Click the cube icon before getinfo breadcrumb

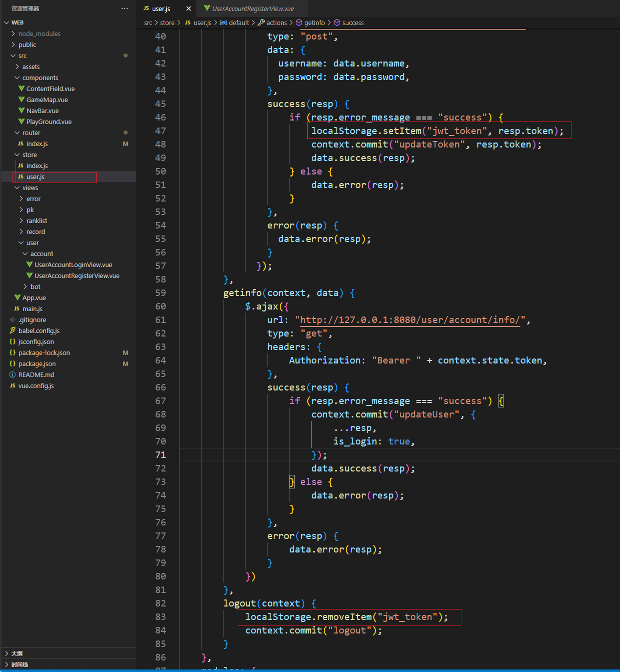click(299, 22)
